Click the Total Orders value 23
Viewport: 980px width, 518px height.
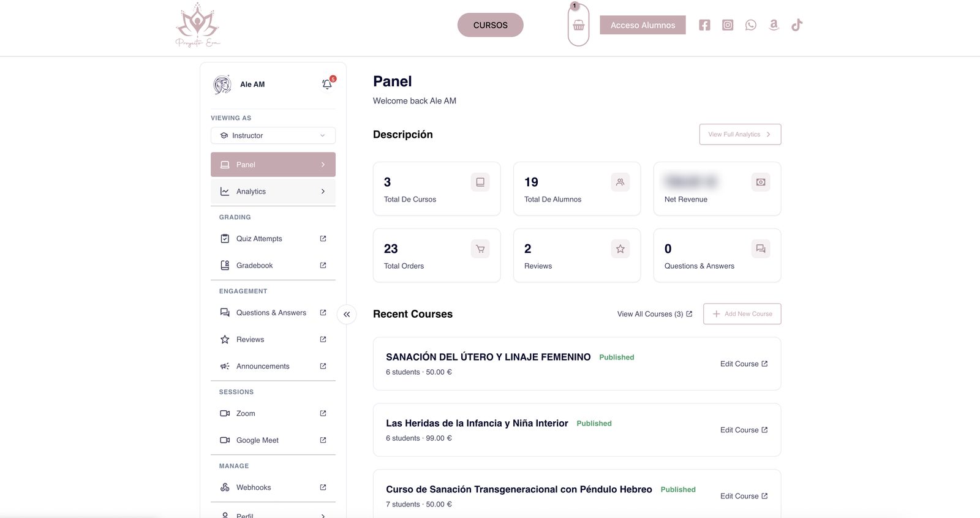coord(391,249)
